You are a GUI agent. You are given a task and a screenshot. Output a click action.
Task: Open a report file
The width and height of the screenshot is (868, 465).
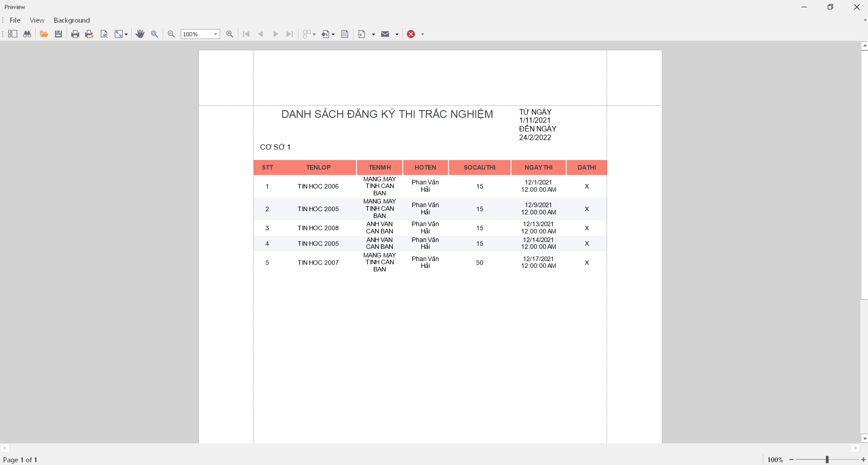[44, 34]
